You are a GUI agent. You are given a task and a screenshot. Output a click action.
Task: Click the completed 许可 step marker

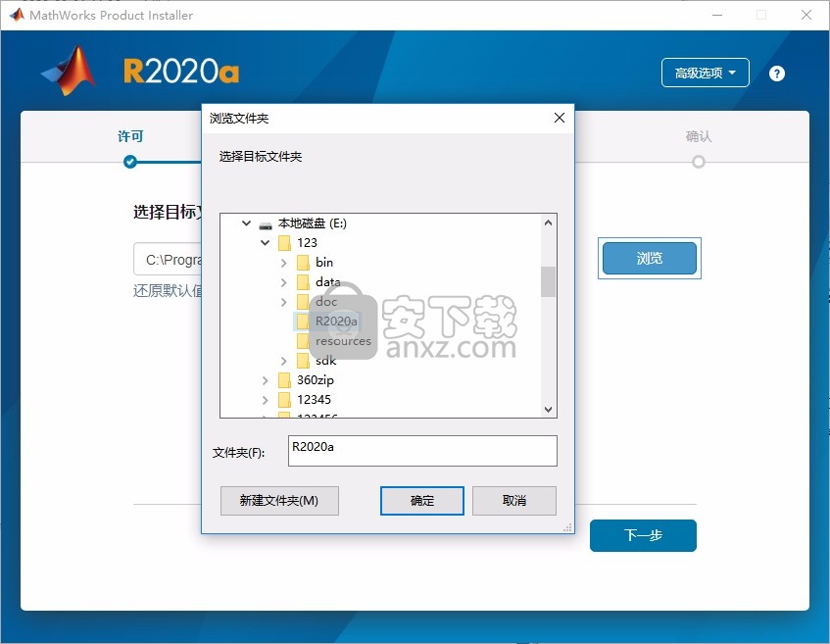coord(130,162)
